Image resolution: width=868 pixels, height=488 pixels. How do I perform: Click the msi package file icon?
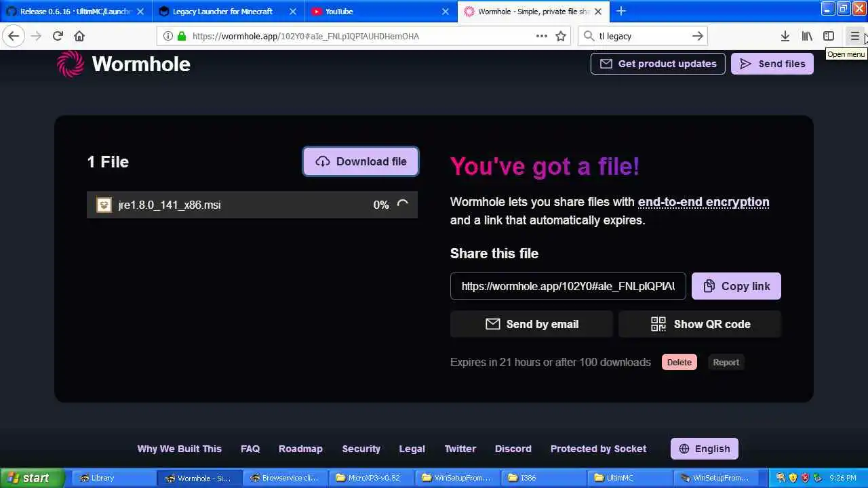[104, 205]
